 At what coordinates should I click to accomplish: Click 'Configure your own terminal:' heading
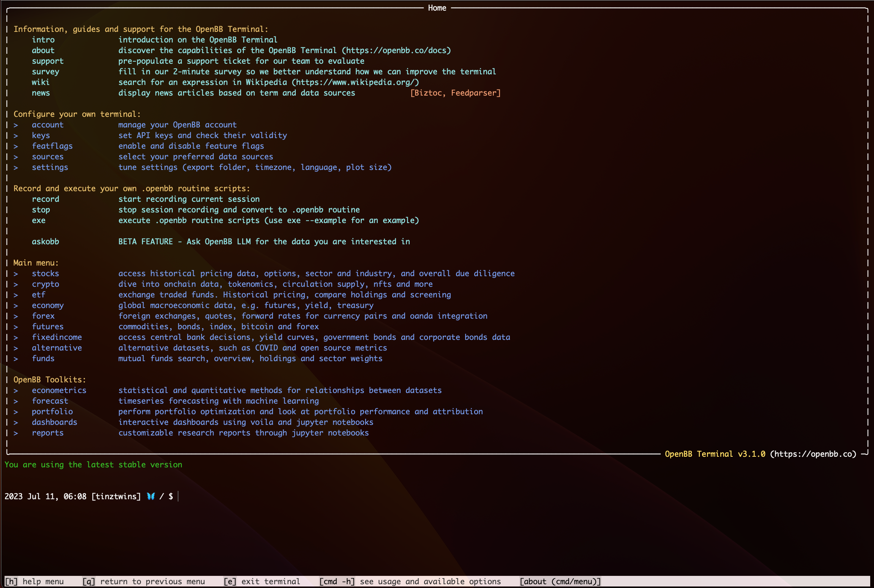77,114
